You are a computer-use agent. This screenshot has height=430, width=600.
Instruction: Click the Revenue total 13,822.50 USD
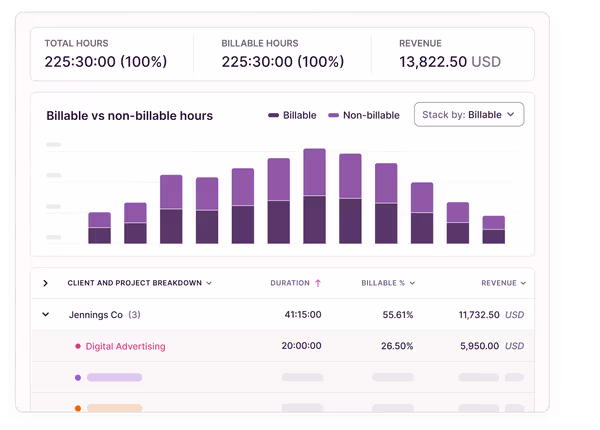tap(450, 62)
